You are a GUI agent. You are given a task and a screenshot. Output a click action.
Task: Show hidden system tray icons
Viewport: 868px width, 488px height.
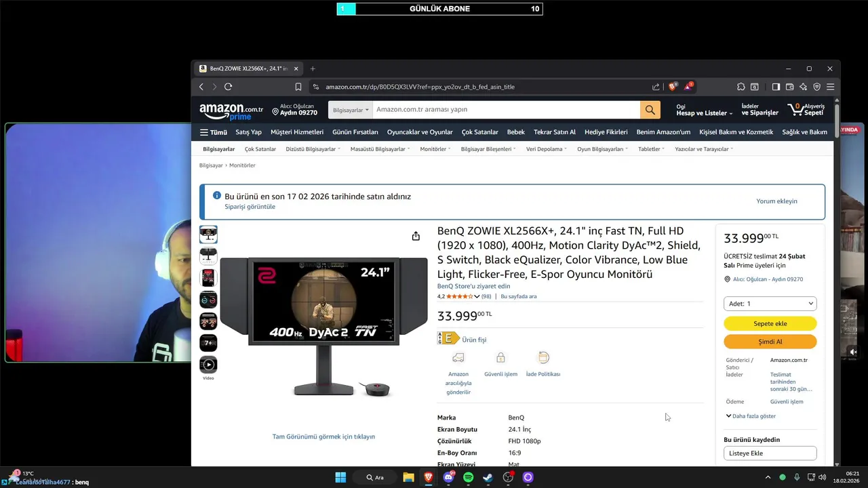pos(768,477)
